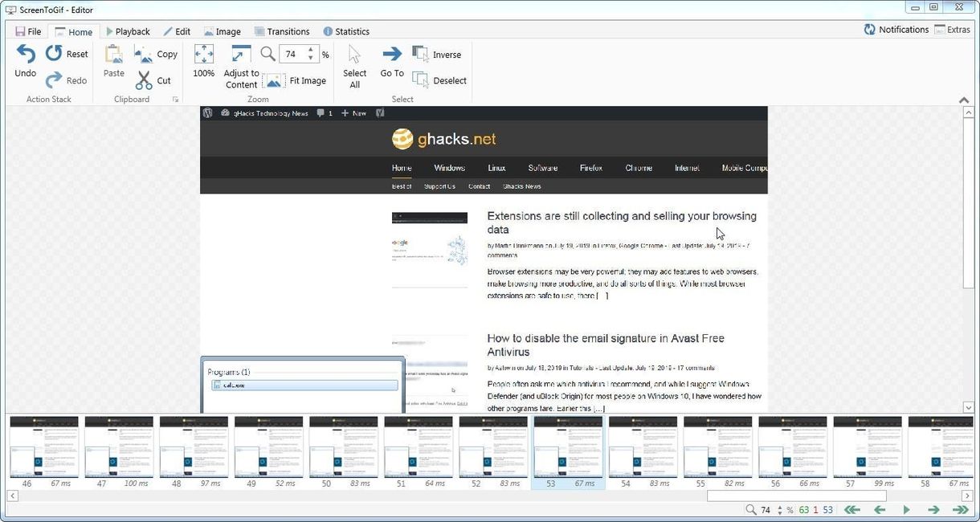Screen dimensions: 980x522
Task: Increase ribbon zoom value stepper
Action: (x=311, y=50)
